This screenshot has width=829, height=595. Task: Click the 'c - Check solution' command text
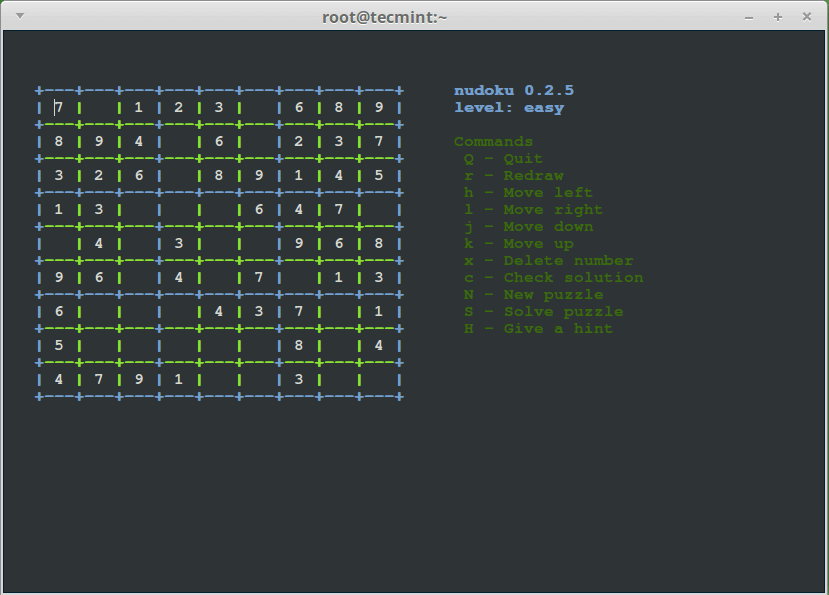[x=554, y=278]
